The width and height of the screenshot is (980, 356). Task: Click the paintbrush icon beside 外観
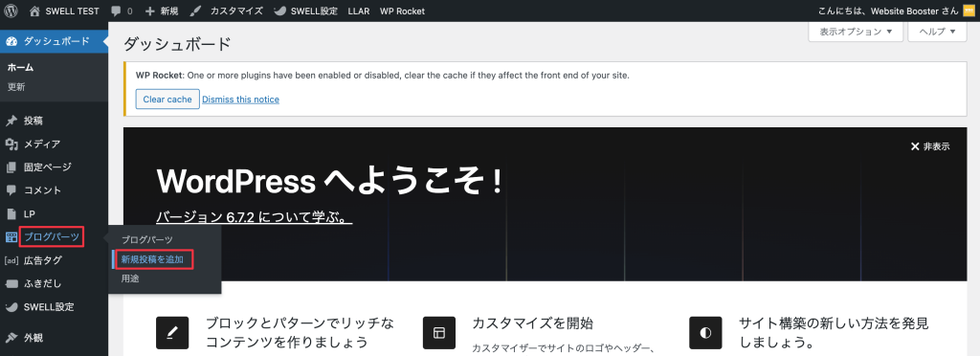point(11,337)
